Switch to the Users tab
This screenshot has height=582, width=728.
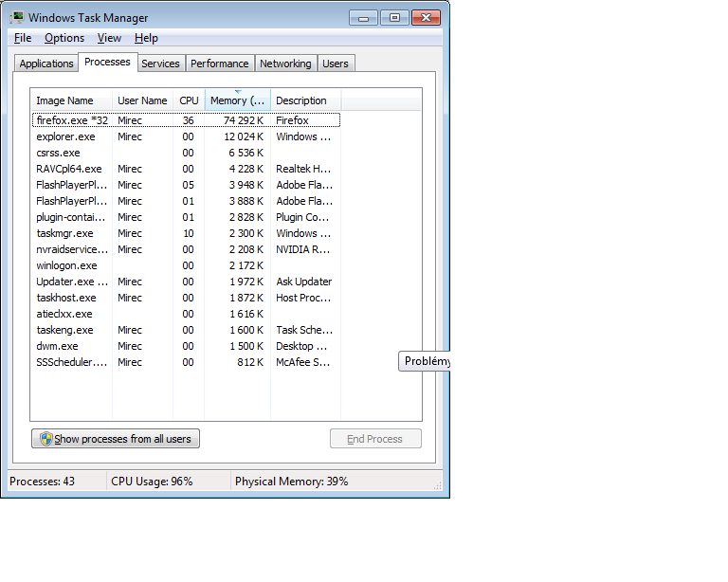(x=336, y=64)
